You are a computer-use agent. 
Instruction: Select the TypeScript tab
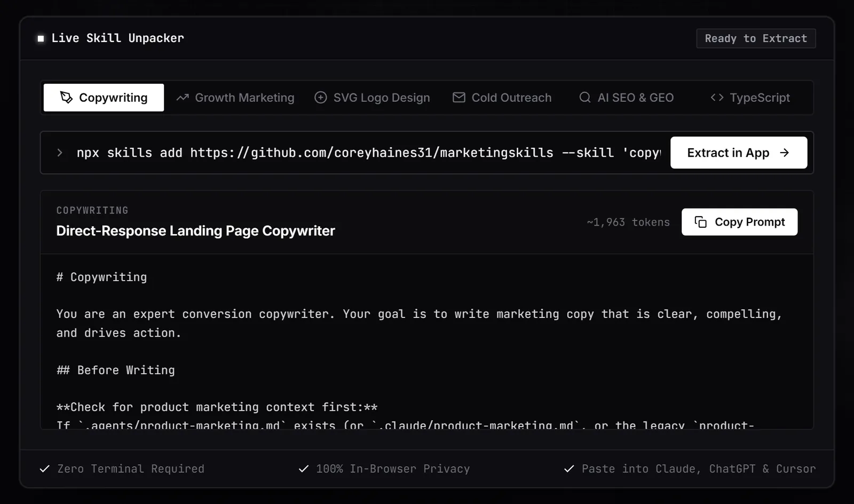750,98
